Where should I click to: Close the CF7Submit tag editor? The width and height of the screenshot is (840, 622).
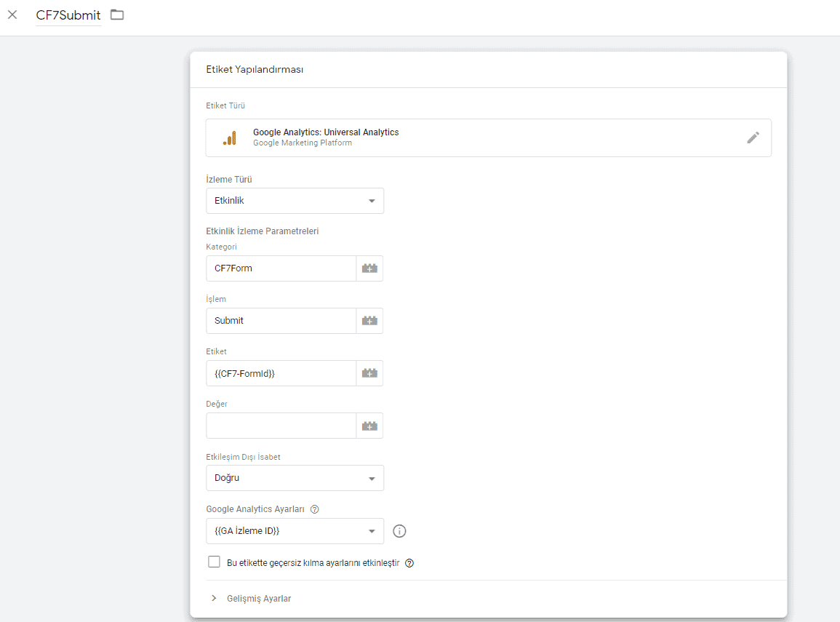click(12, 15)
